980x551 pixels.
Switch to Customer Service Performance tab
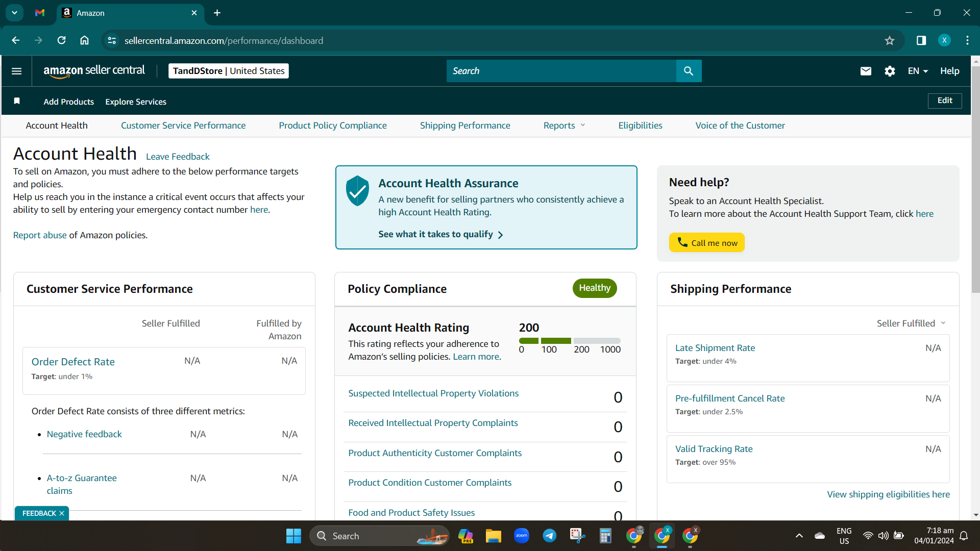(x=183, y=126)
